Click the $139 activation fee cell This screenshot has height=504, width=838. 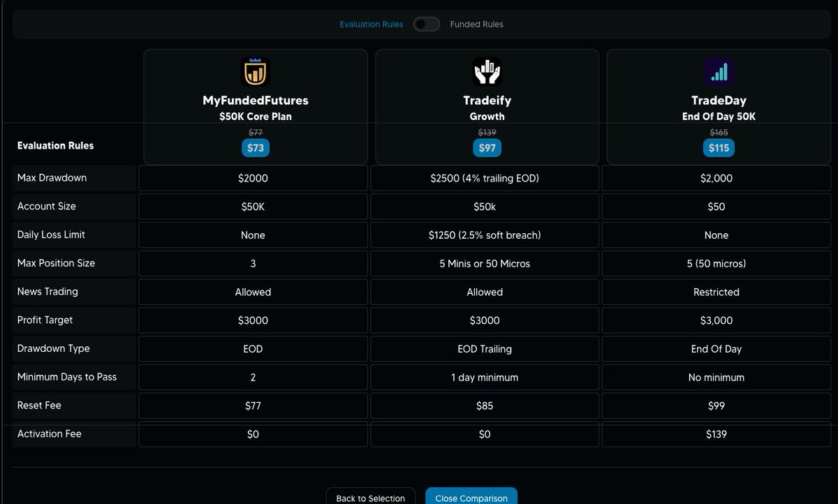click(x=716, y=434)
